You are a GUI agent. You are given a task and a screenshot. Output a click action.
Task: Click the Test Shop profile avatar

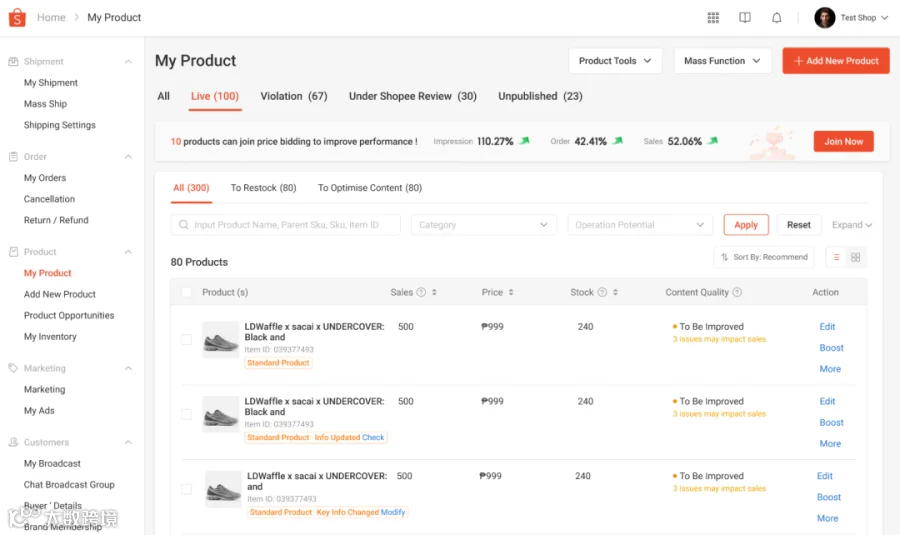point(824,18)
